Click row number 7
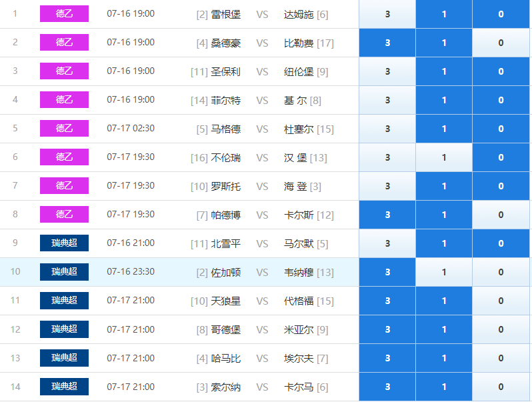532x402 pixels. 15,185
